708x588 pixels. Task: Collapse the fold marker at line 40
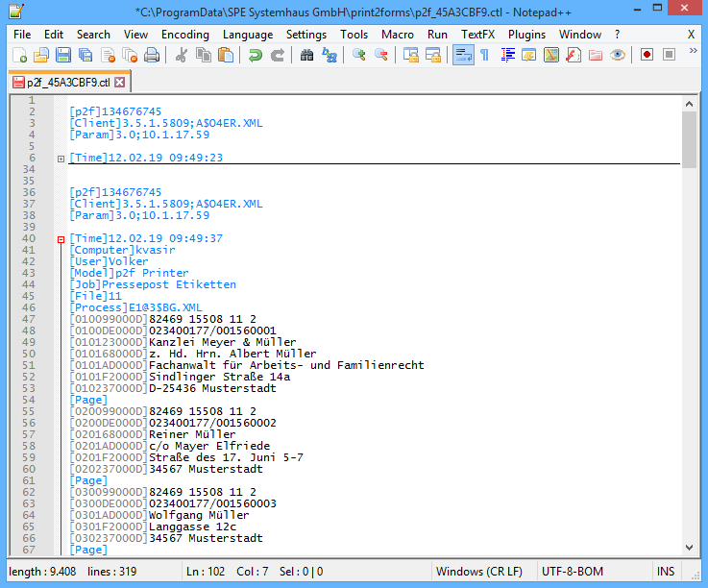[61, 239]
